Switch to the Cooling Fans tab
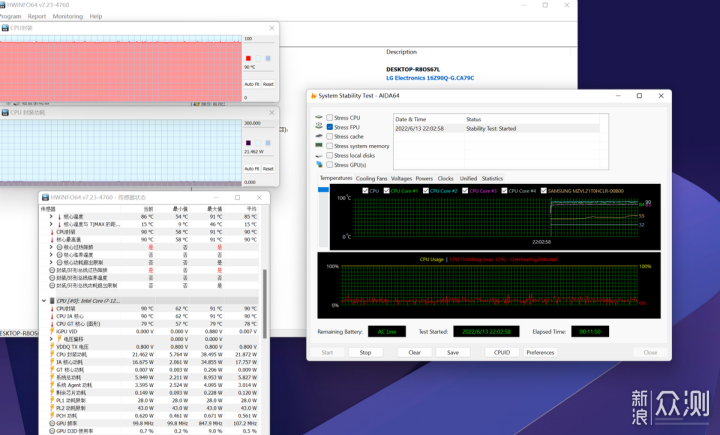Image resolution: width=720 pixels, height=435 pixels. (x=371, y=178)
